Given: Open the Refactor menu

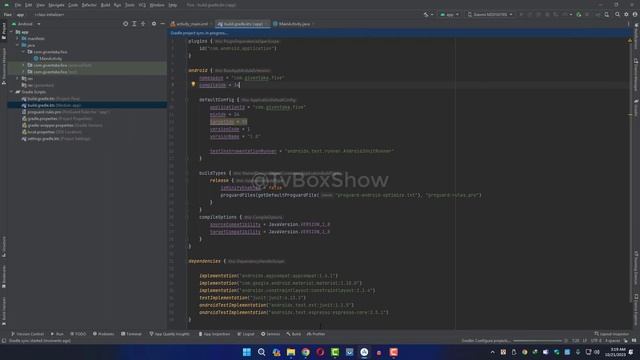Looking at the screenshot, I should coord(89,5).
